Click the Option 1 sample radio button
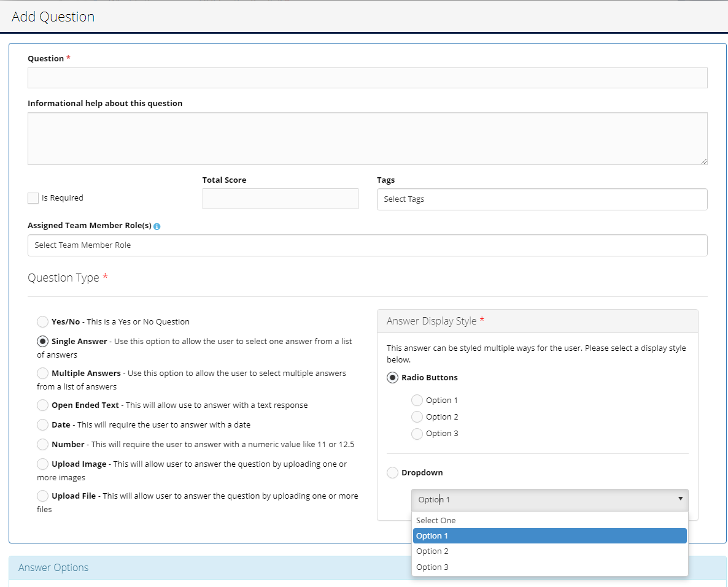This screenshot has width=728, height=587. (417, 400)
